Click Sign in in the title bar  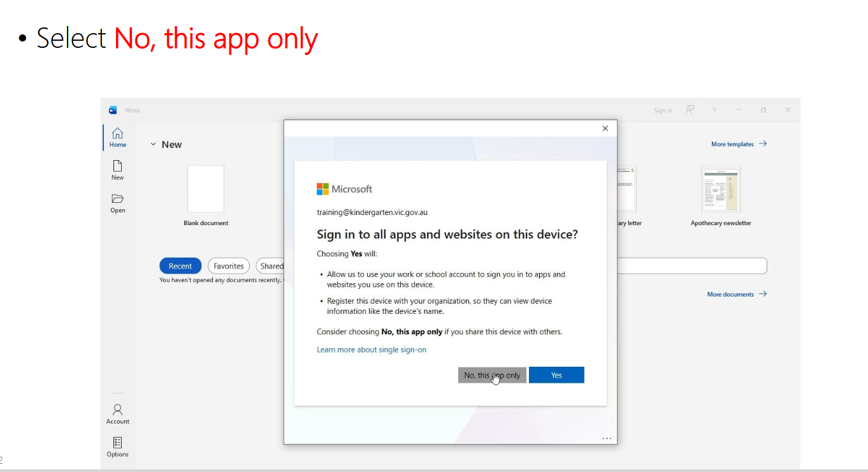point(663,110)
